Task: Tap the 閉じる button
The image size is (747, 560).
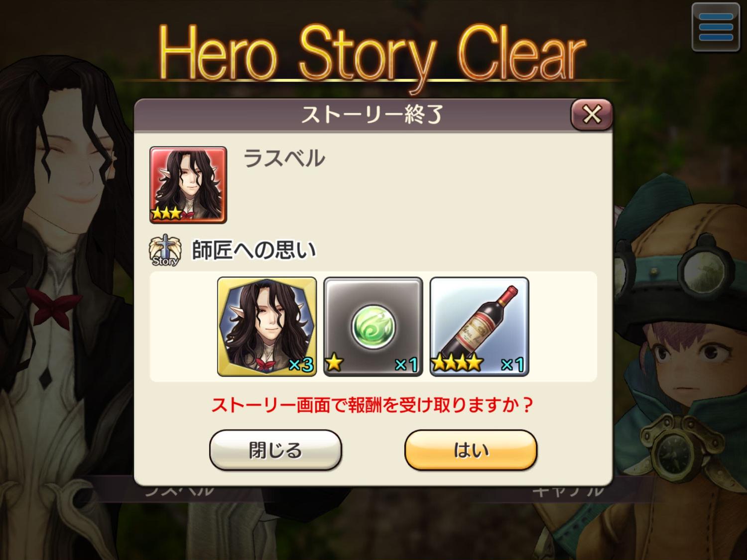Action: click(275, 450)
